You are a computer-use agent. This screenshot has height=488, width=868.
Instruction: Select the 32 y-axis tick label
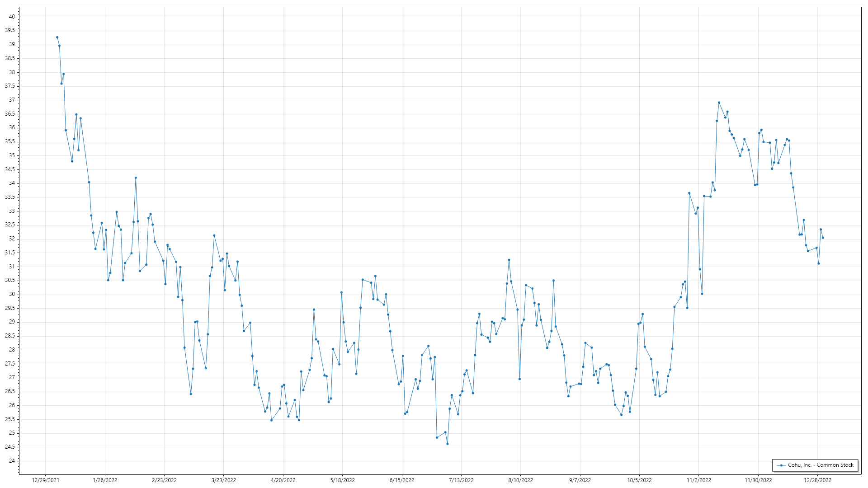coord(12,239)
